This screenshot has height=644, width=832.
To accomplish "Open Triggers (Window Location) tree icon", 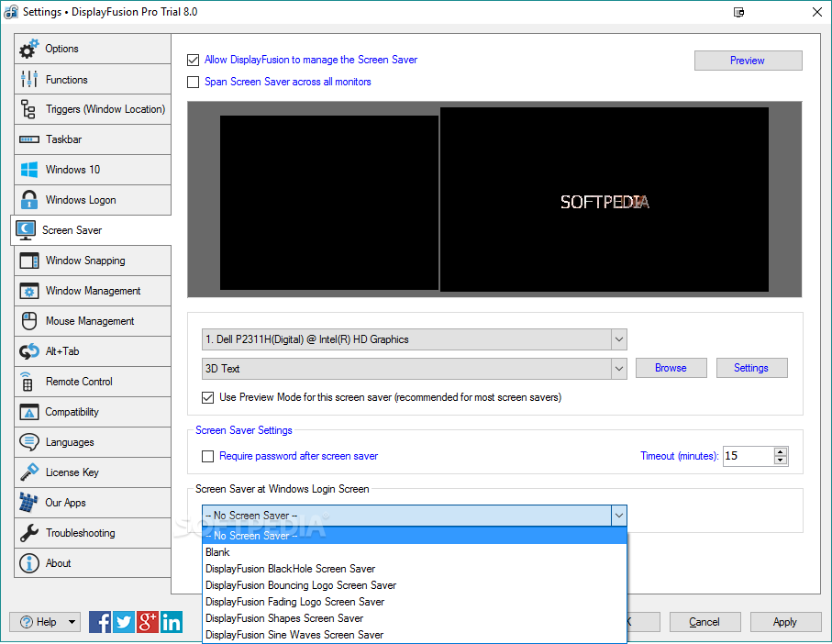I will coord(28,109).
